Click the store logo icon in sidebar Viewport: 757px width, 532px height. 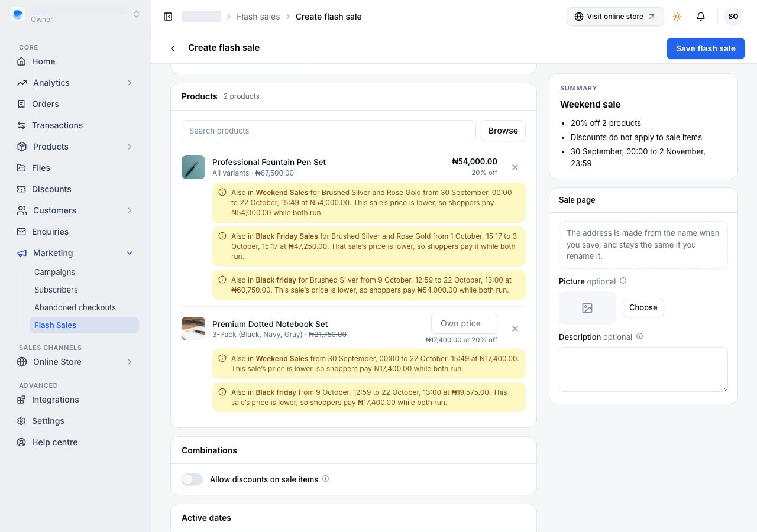[18, 14]
